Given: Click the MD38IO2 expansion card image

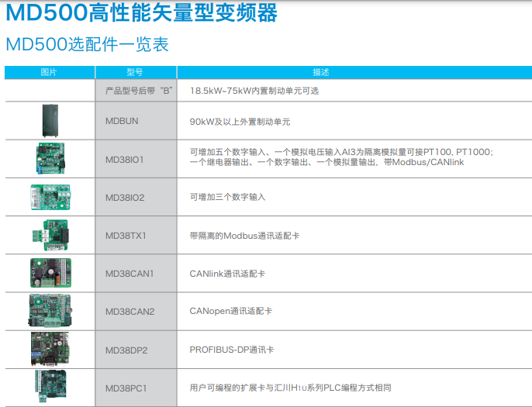Looking at the screenshot, I should [50, 197].
